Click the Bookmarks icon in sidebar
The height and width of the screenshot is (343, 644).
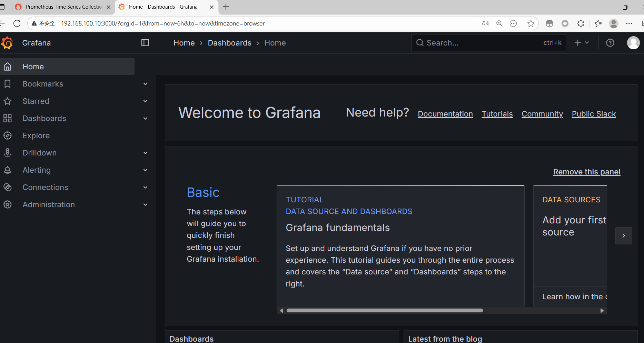click(x=8, y=84)
